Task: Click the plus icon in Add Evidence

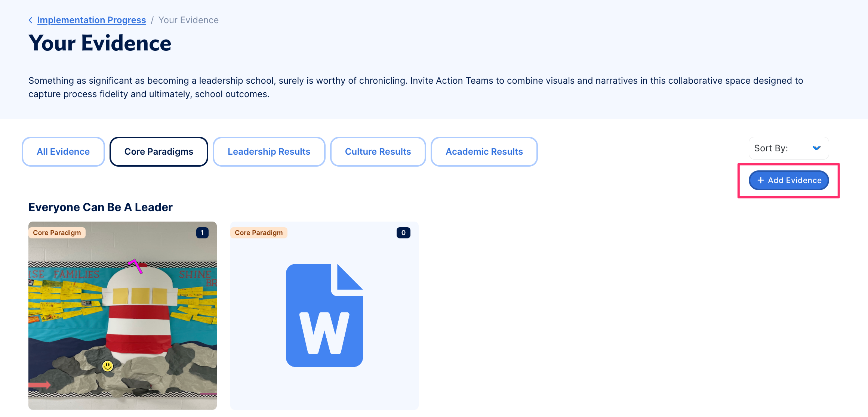Action: point(760,180)
